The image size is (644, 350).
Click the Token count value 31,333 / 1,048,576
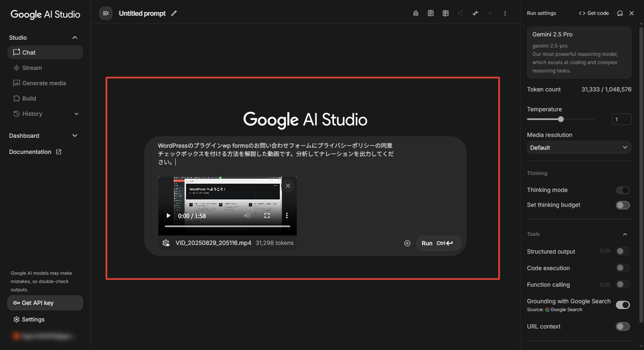coord(606,89)
